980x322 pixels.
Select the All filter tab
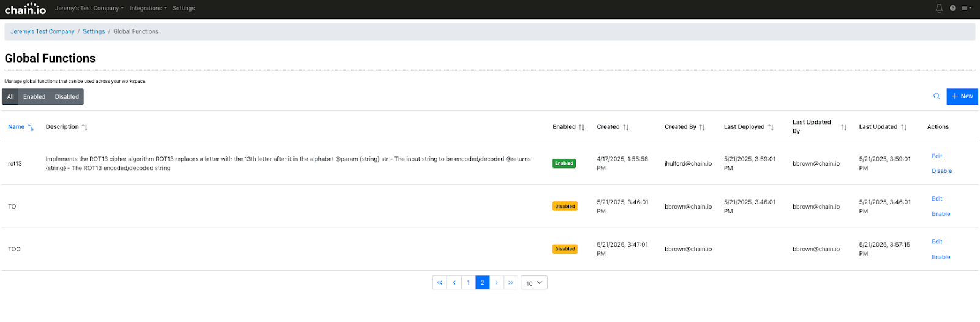(x=10, y=97)
